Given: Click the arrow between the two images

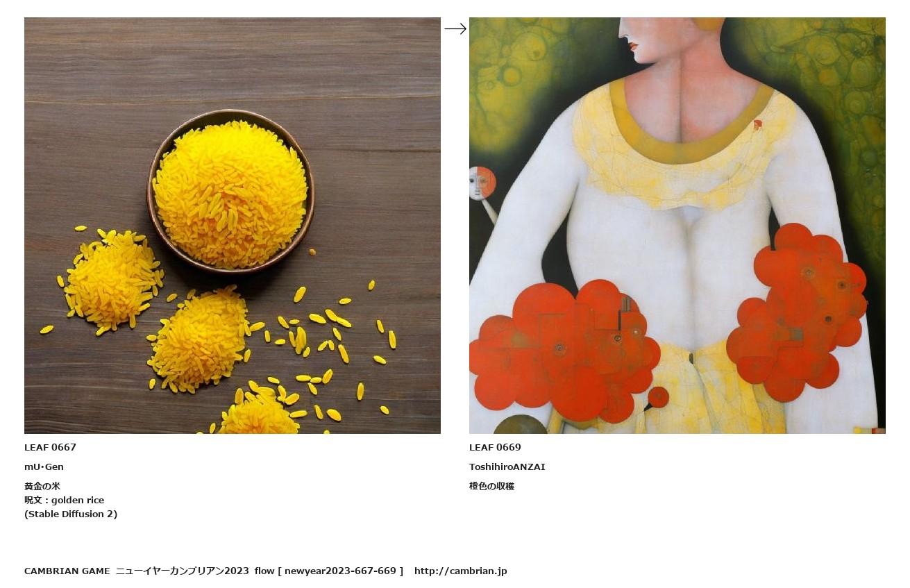Looking at the screenshot, I should pyautogui.click(x=455, y=29).
